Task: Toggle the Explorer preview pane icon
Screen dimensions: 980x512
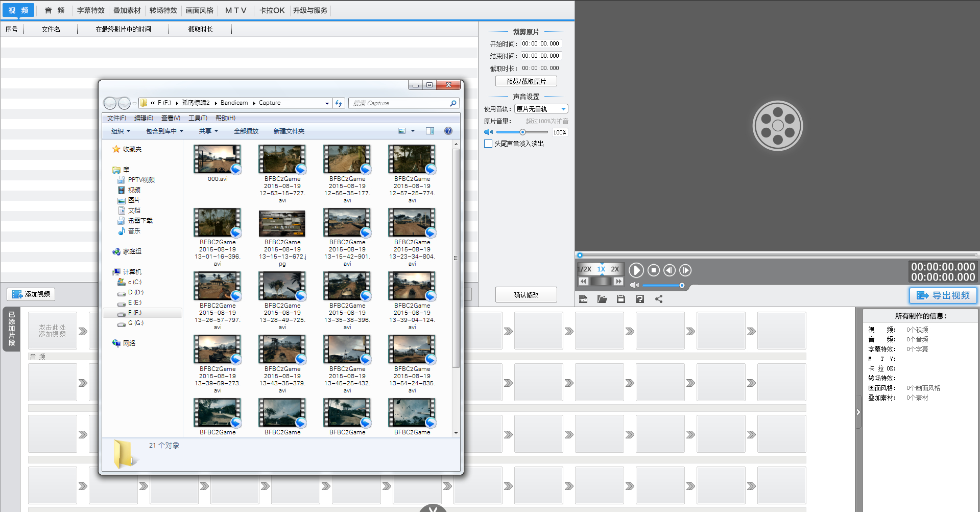Action: (x=430, y=131)
